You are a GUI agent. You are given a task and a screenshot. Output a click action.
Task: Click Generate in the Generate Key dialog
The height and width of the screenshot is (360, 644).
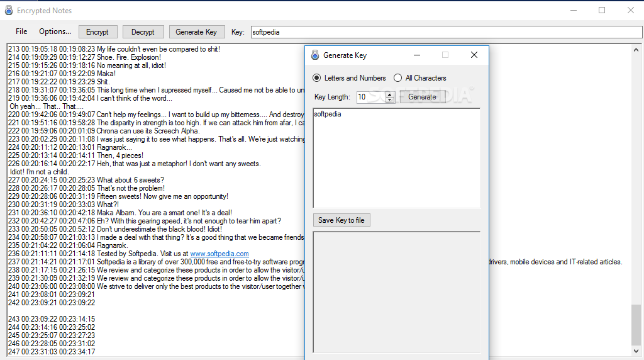tap(422, 97)
